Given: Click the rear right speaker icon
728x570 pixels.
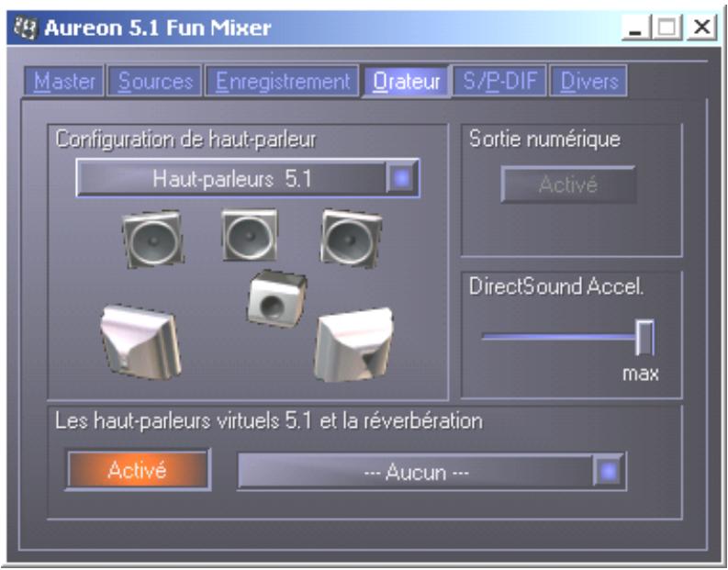Looking at the screenshot, I should 353,345.
